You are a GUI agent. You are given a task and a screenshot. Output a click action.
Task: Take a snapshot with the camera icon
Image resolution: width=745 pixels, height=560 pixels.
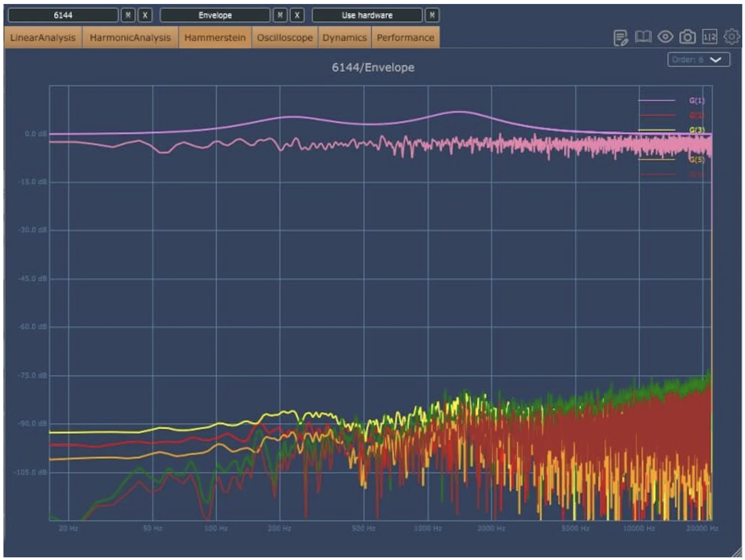[687, 37]
